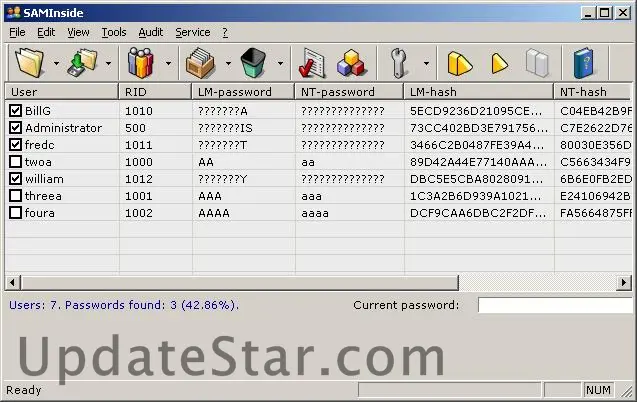This screenshot has height=402, width=637.
Task: Open the File menu
Action: [17, 32]
